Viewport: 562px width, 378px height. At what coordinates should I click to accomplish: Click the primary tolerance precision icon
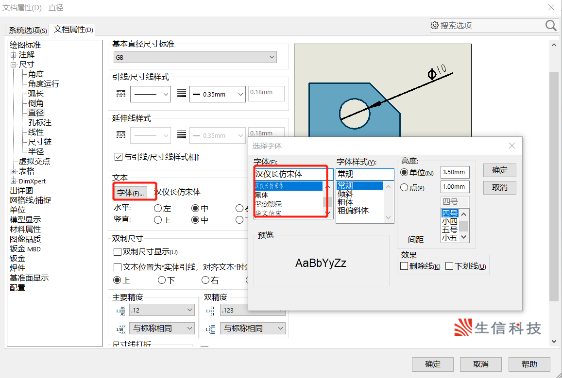click(x=121, y=329)
